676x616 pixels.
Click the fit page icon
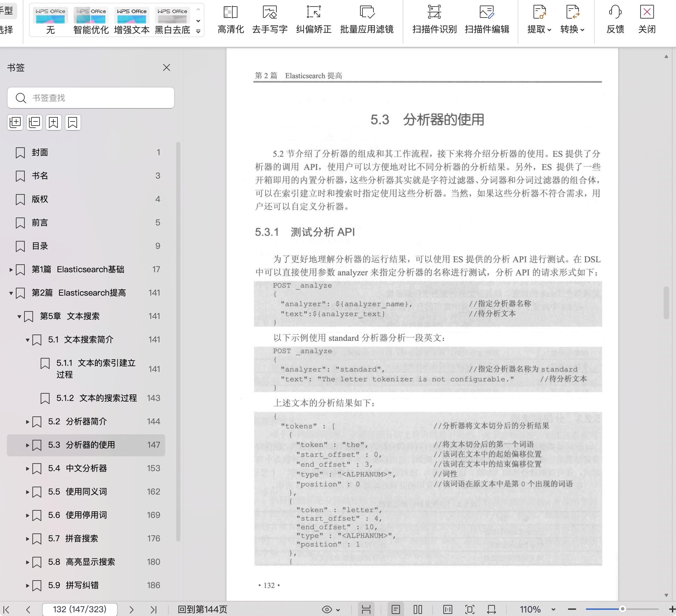(x=469, y=609)
